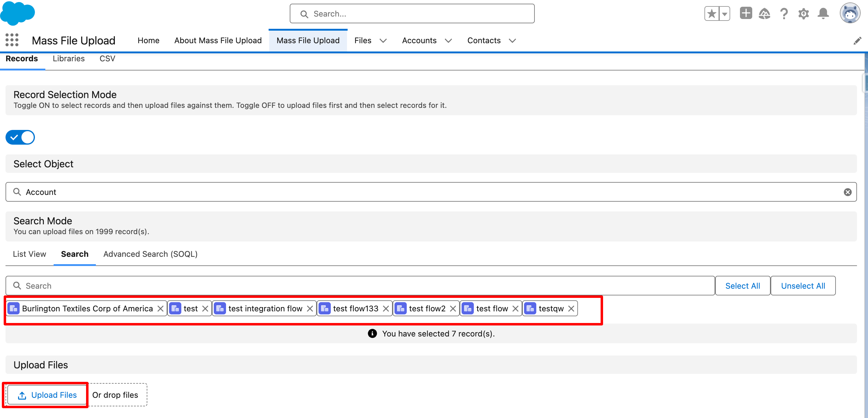Open the favorites list dropdown arrow
Image resolution: width=868 pixels, height=418 pixels.
pos(724,14)
